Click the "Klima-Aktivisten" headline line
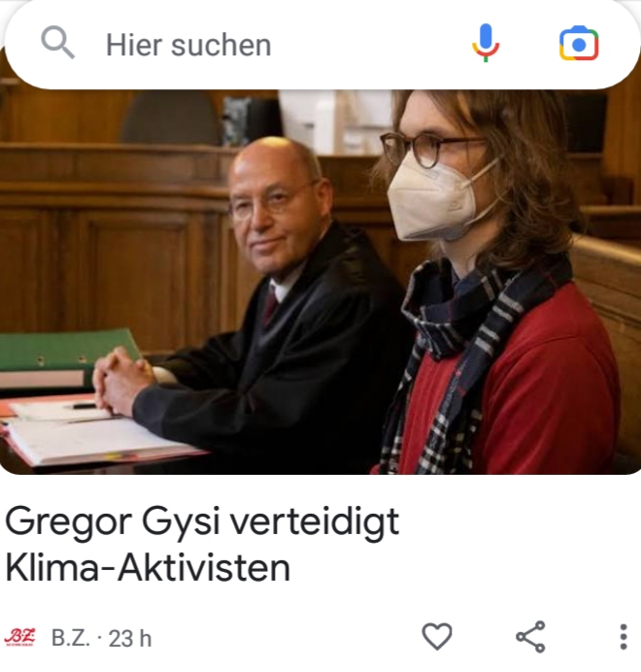The width and height of the screenshot is (641, 672). pyautogui.click(x=148, y=568)
